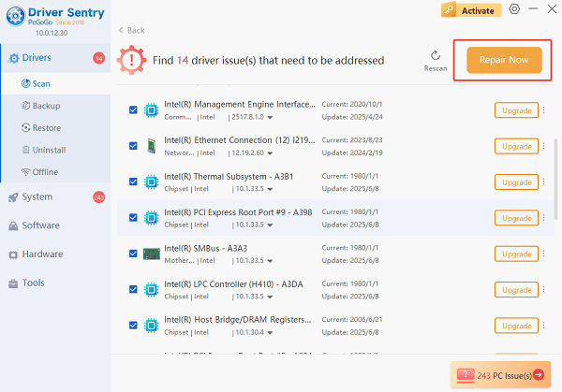Click the Rescan refresh icon
Viewport: 562px width, 392px height.
click(436, 55)
